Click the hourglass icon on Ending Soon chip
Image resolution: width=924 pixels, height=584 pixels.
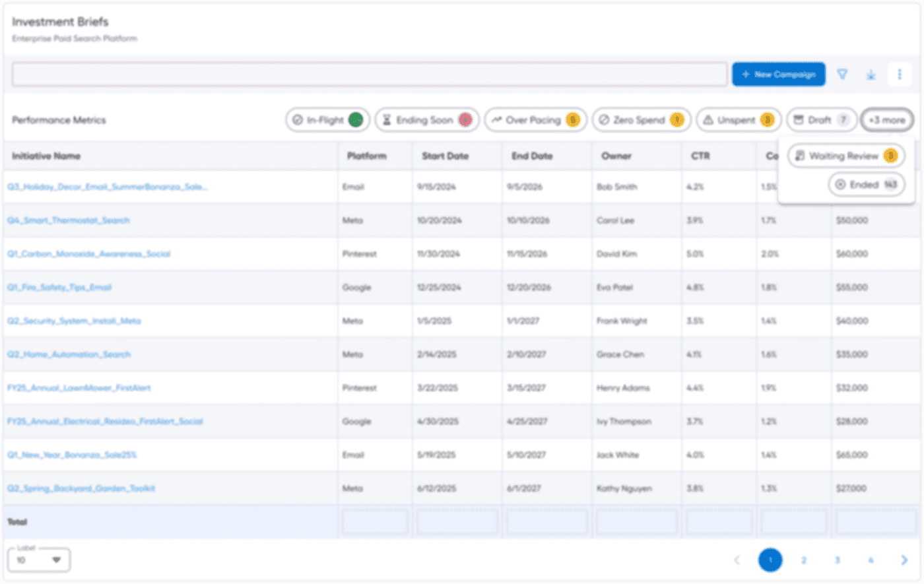(x=386, y=119)
